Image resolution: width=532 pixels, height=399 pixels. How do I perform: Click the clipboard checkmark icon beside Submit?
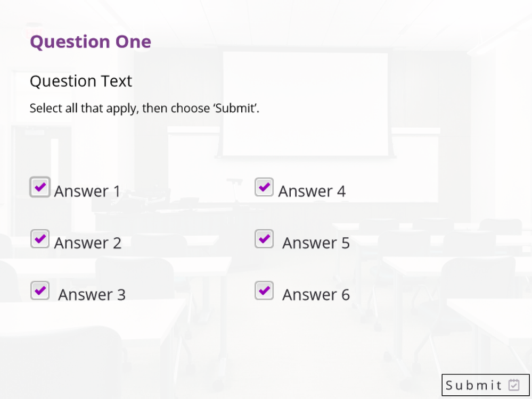pos(514,385)
